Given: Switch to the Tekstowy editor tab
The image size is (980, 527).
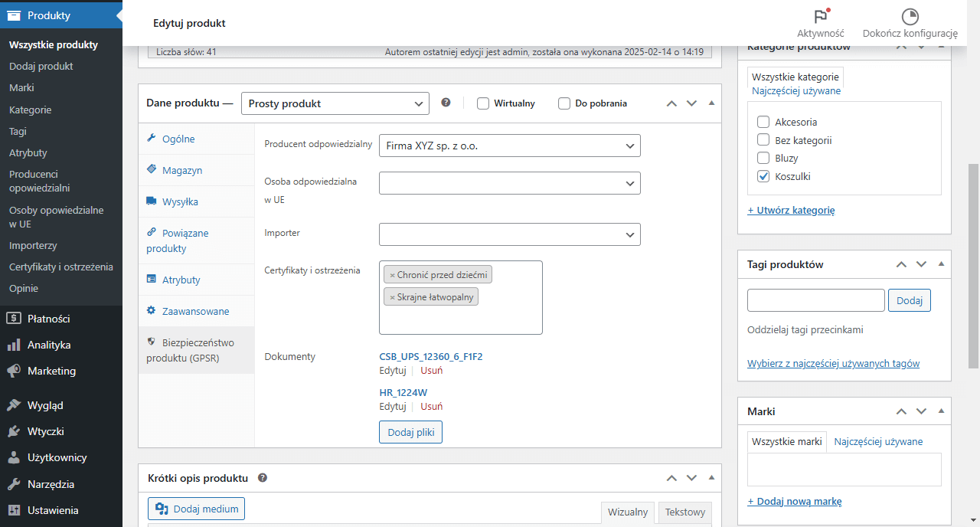Looking at the screenshot, I should (x=684, y=512).
